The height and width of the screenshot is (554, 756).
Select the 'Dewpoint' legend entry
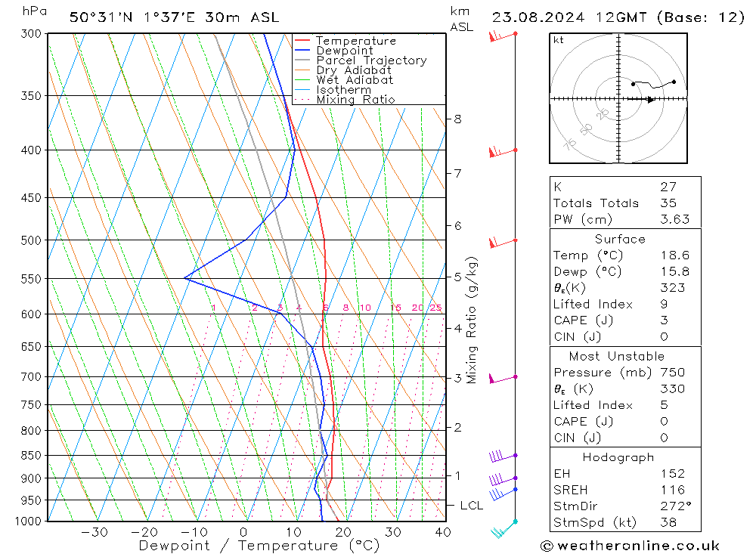click(x=333, y=51)
